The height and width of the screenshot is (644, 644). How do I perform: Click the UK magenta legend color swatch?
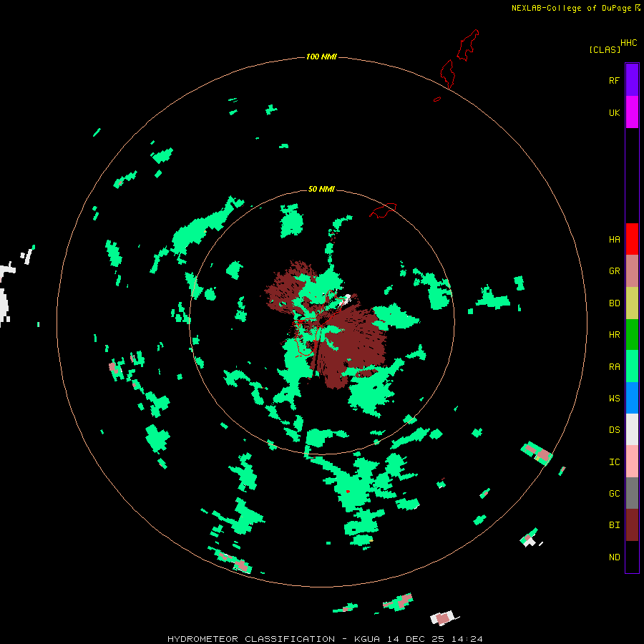(x=632, y=112)
